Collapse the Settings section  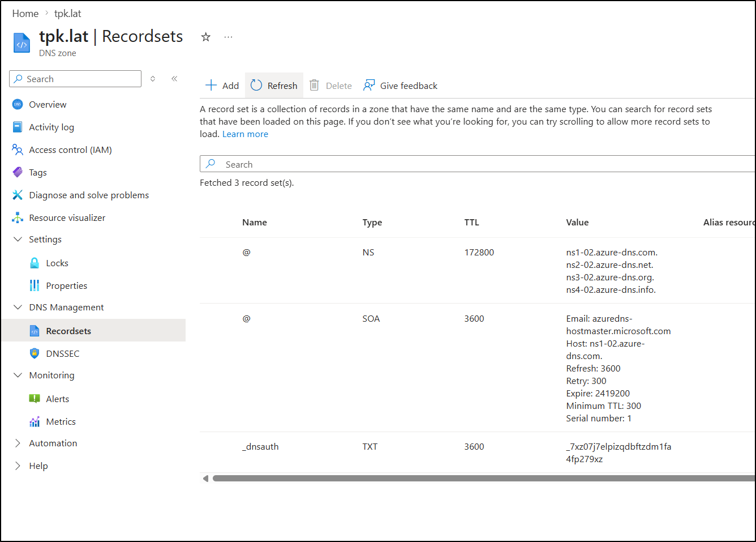tap(18, 239)
